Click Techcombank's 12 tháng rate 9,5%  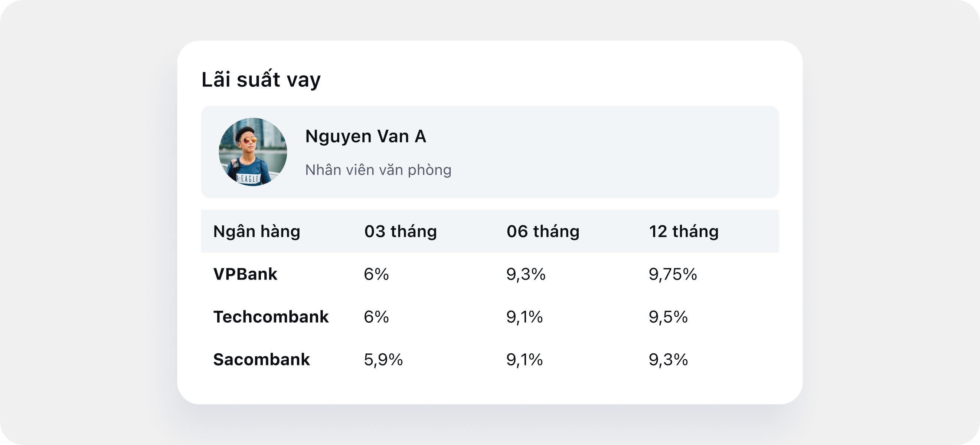[x=668, y=317]
